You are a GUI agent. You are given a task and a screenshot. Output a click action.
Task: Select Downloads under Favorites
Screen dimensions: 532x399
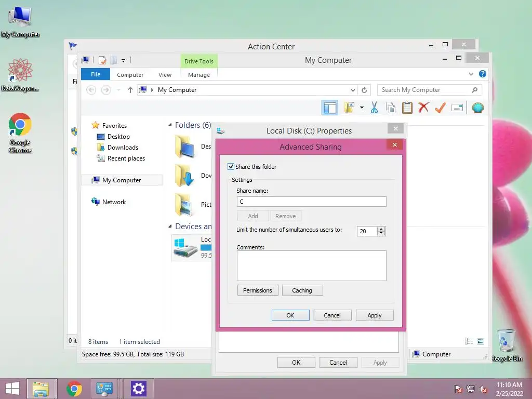(x=123, y=147)
